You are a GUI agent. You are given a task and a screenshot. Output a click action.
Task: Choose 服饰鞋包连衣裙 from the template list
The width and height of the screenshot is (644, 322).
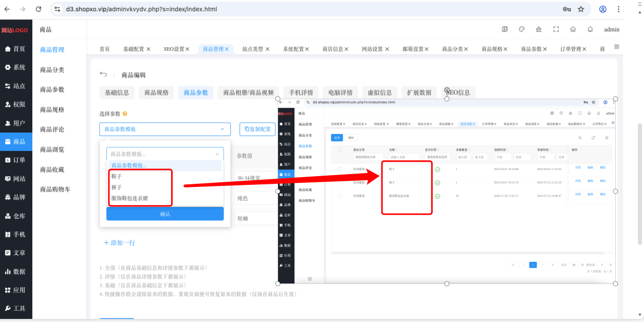pos(165,198)
